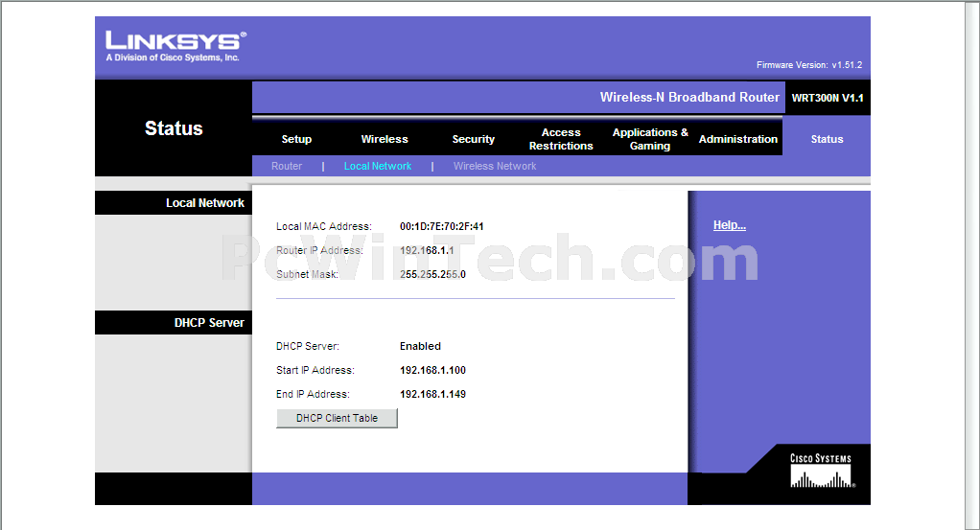Image resolution: width=980 pixels, height=530 pixels.
Task: Open the Wireless tab
Action: tap(385, 139)
